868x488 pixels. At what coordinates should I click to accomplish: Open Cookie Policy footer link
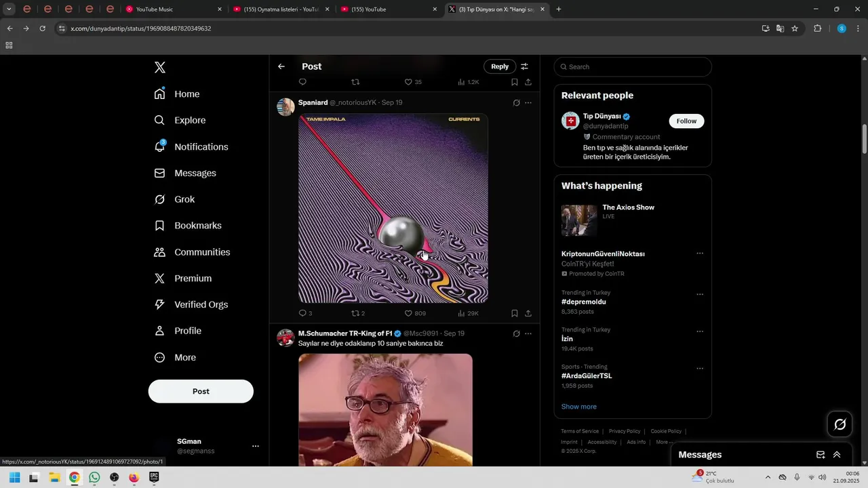(666, 431)
